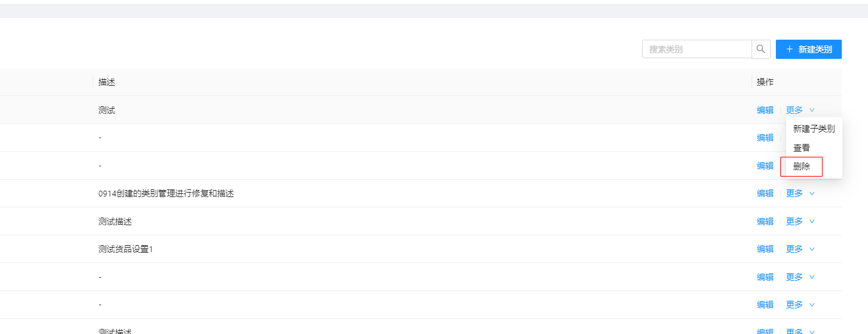Click 编辑 link in the 测试 row
The image size is (868, 334).
point(765,110)
